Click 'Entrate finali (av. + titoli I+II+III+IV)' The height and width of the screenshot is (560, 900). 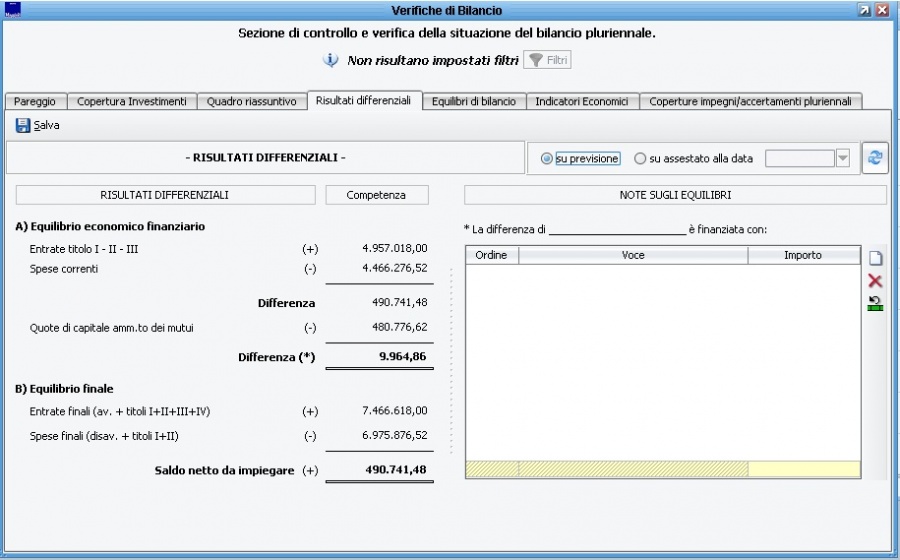(120, 411)
